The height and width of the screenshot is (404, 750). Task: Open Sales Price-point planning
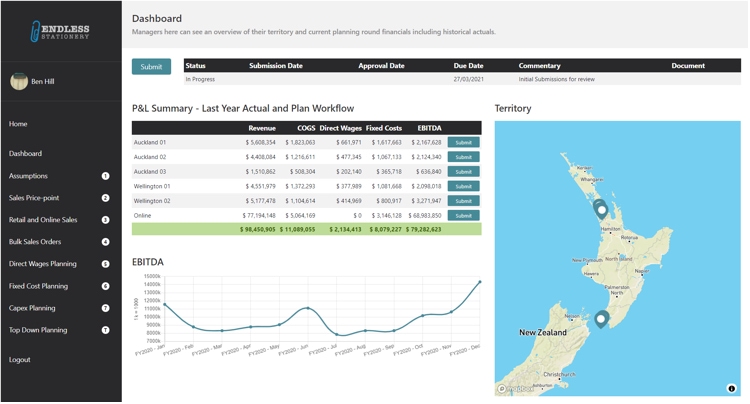34,198
